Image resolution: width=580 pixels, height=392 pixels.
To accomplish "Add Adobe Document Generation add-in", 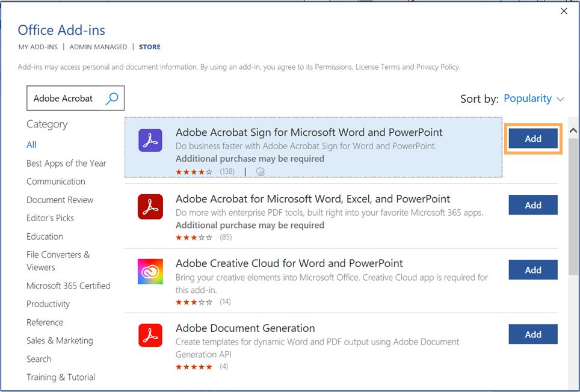I will (533, 334).
